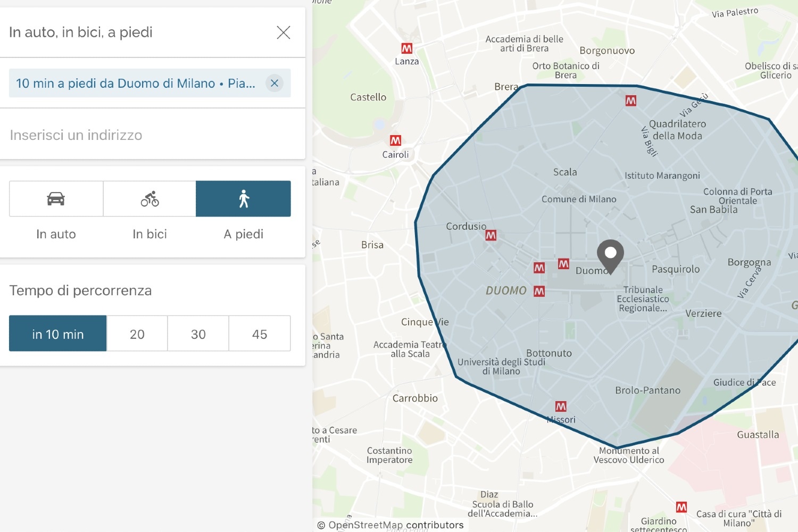Click the 'Castello' label on the map
Image resolution: width=798 pixels, height=532 pixels.
(368, 97)
